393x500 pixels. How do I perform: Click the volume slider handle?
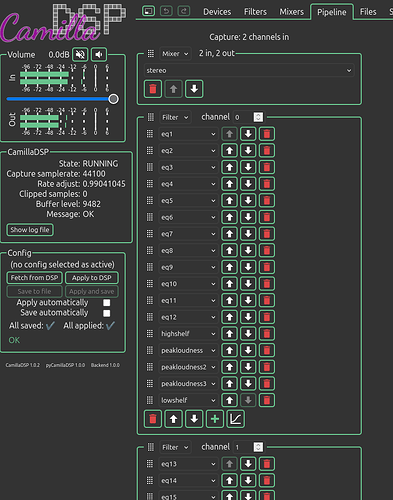pyautogui.click(x=113, y=99)
